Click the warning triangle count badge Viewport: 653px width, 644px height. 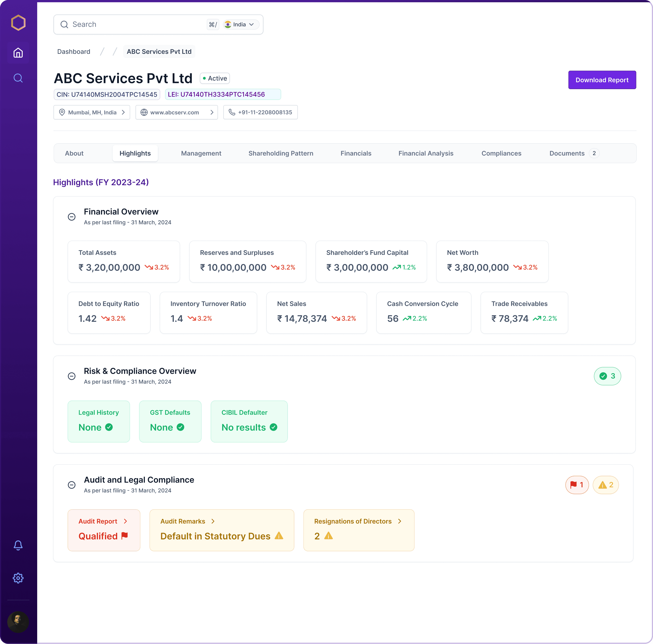pyautogui.click(x=606, y=485)
